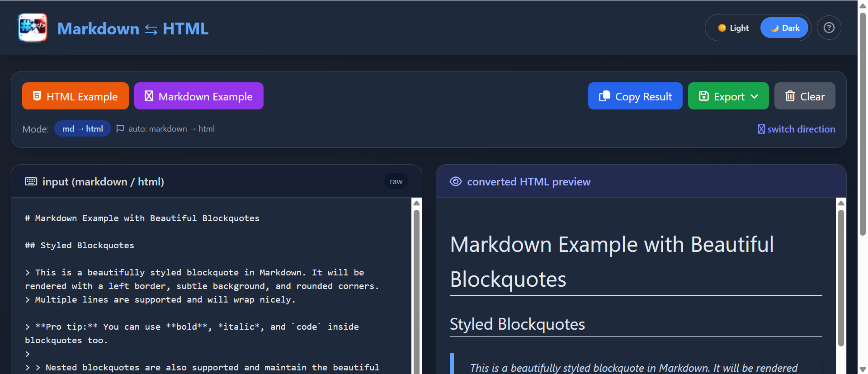Switch to Light theme
This screenshot has width=868, height=374.
[x=733, y=28]
